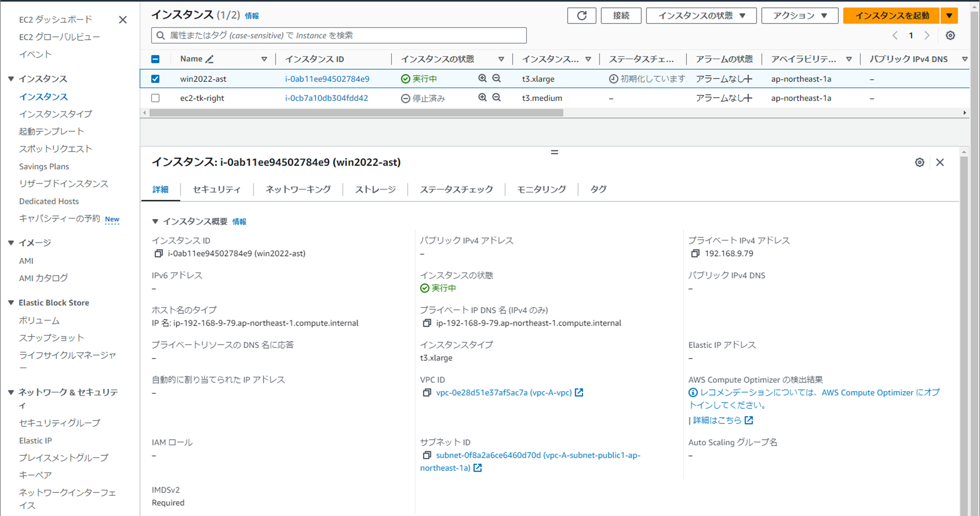980x516 pixels.
Task: Click zoom-out filter icon for ec2-tk-right state
Action: pyautogui.click(x=496, y=98)
